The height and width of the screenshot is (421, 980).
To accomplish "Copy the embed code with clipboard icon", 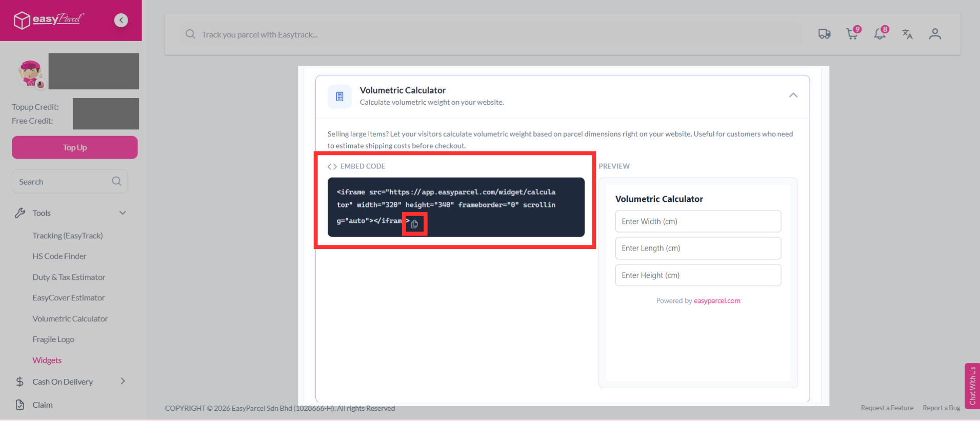I will click(414, 224).
